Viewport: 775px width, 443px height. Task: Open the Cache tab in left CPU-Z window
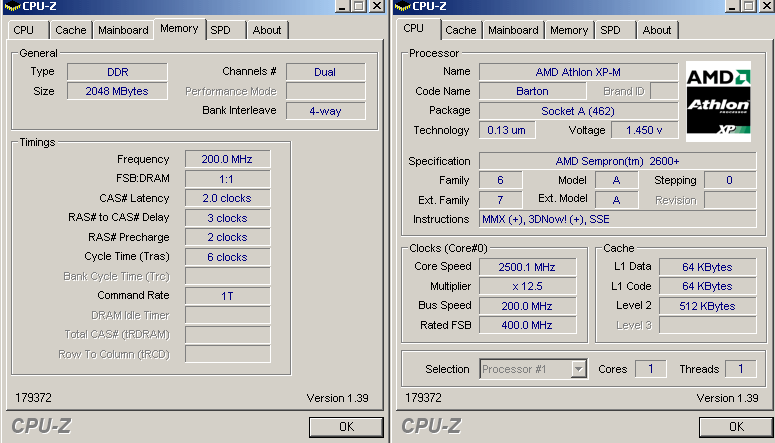tap(71, 30)
